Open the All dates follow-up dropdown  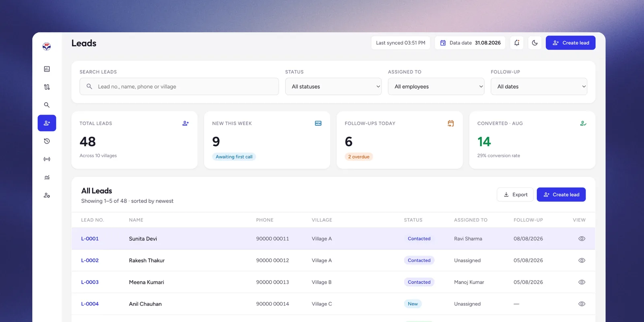pos(539,87)
